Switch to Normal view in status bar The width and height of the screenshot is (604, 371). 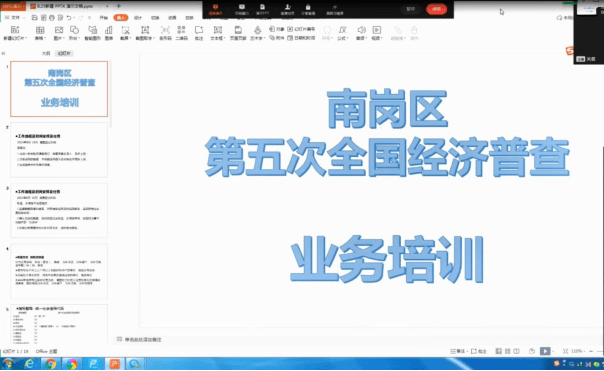click(x=498, y=351)
